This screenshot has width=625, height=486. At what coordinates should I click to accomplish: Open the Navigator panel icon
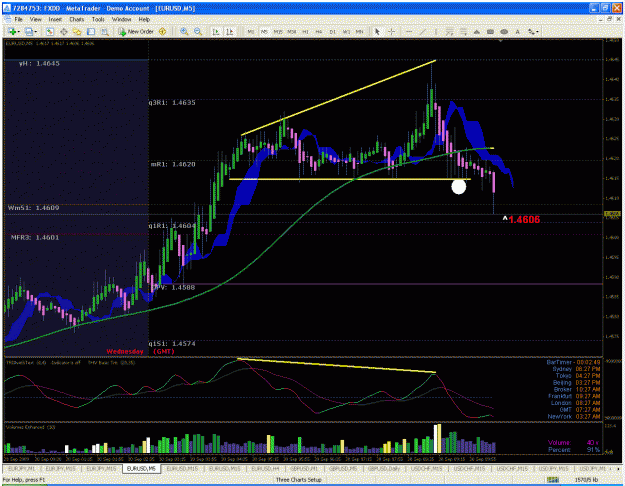[77, 31]
